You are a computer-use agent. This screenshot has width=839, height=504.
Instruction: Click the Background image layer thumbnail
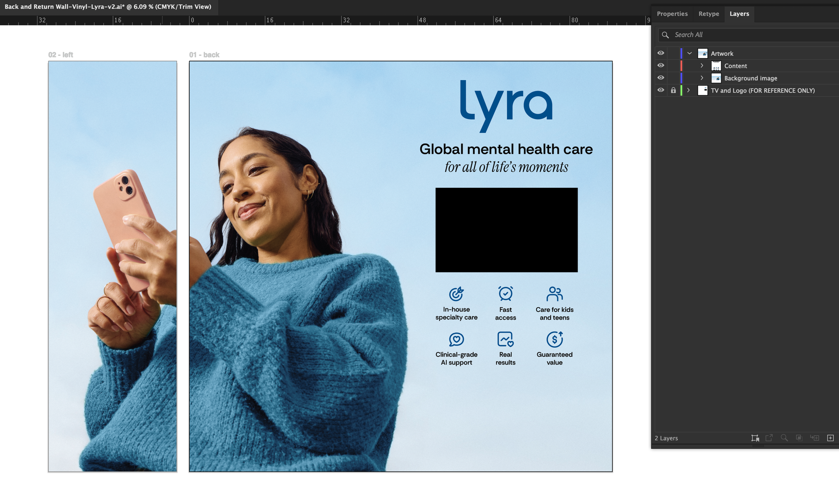717,78
